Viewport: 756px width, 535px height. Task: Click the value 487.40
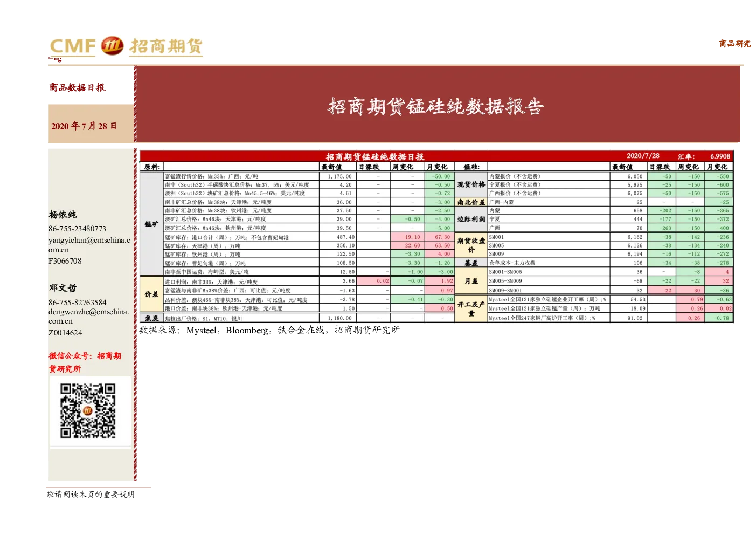345,237
